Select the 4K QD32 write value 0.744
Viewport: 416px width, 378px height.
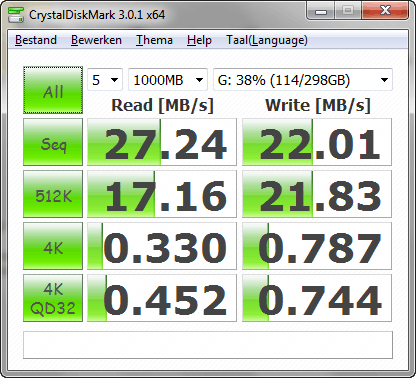317,298
